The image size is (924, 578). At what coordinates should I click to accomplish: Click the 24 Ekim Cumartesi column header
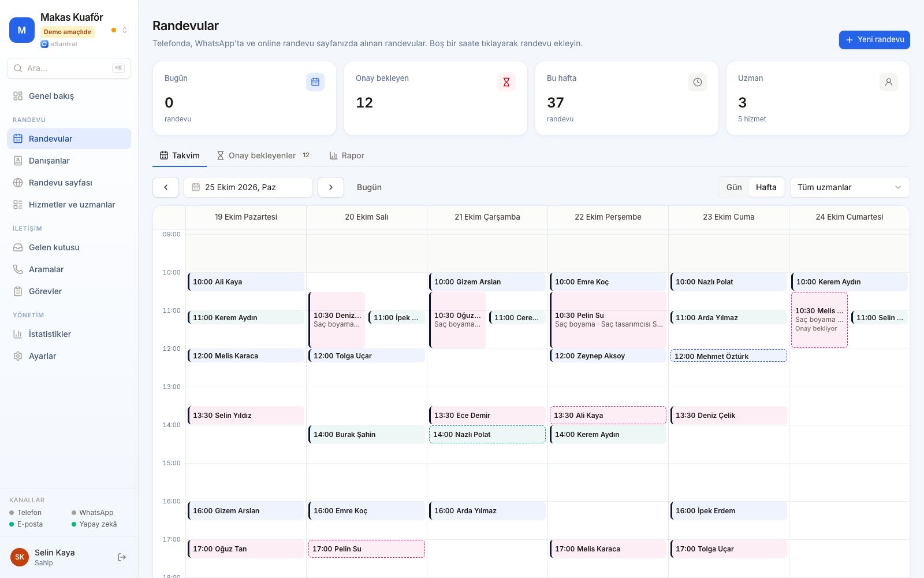coord(850,217)
